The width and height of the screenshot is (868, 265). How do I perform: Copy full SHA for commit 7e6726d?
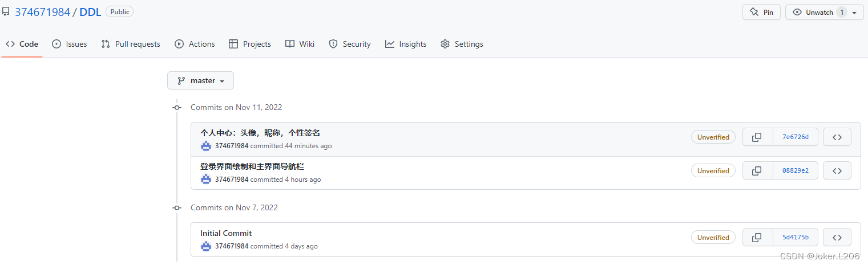pos(757,137)
